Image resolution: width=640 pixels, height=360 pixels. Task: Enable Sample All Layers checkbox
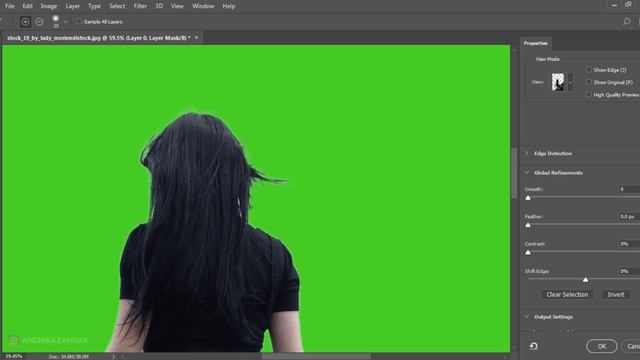click(79, 22)
